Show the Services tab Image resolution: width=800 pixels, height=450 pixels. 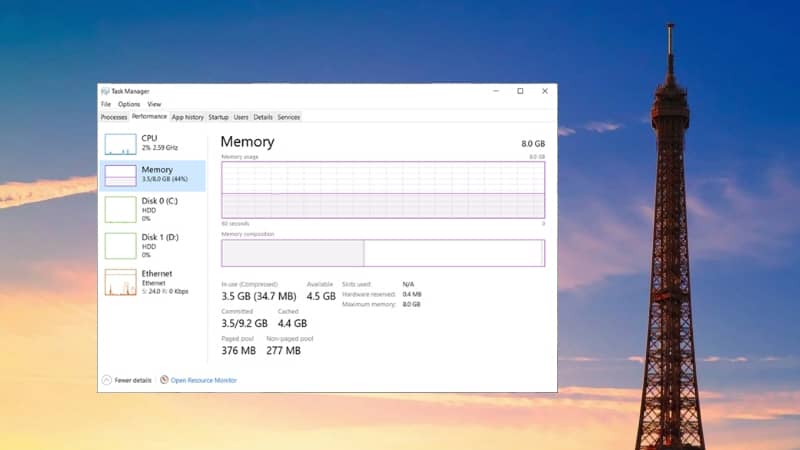pos(289,117)
